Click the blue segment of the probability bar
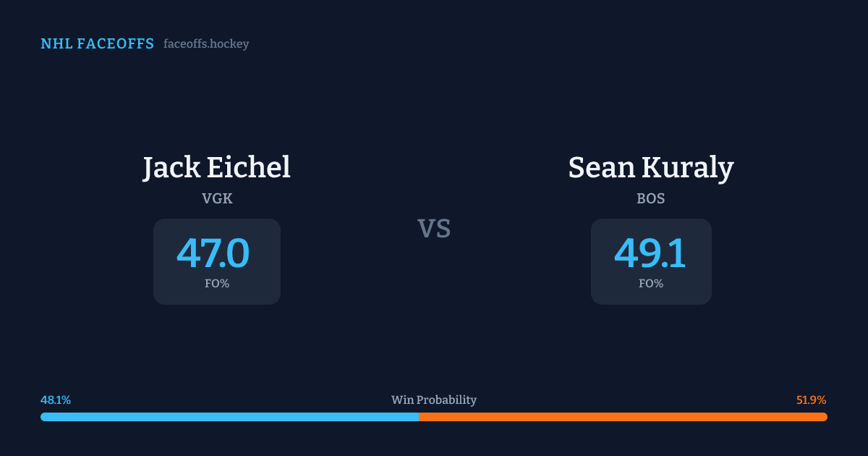The image size is (868, 456). point(229,417)
